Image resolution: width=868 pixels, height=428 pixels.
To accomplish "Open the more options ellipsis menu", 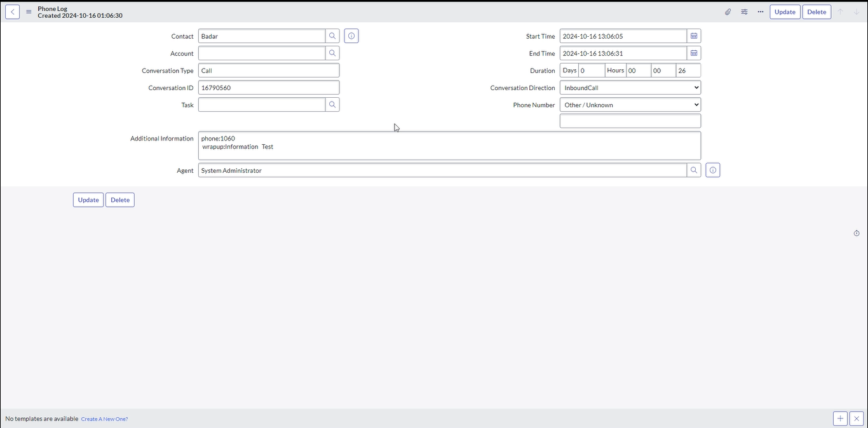I will [x=760, y=12].
